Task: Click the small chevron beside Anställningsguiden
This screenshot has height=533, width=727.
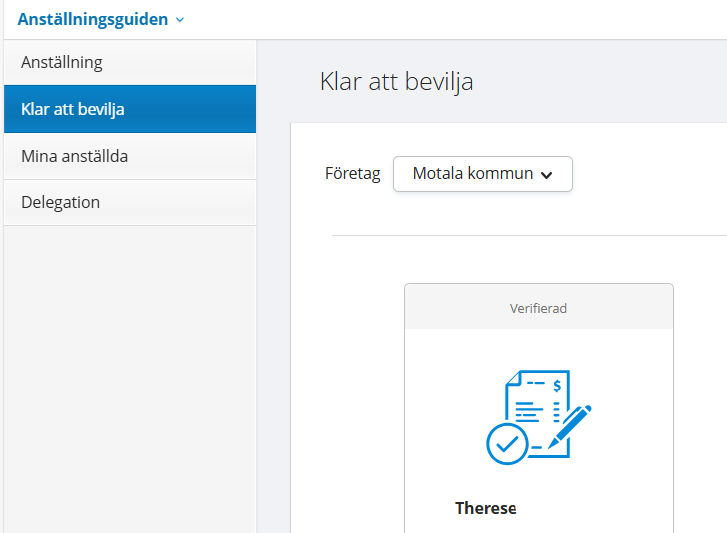Action: pos(180,20)
